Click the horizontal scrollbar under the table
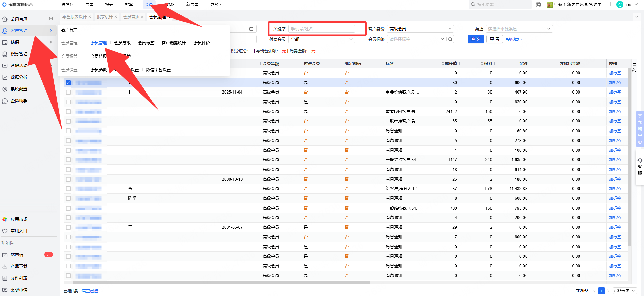This screenshot has height=296, width=644. click(x=222, y=282)
